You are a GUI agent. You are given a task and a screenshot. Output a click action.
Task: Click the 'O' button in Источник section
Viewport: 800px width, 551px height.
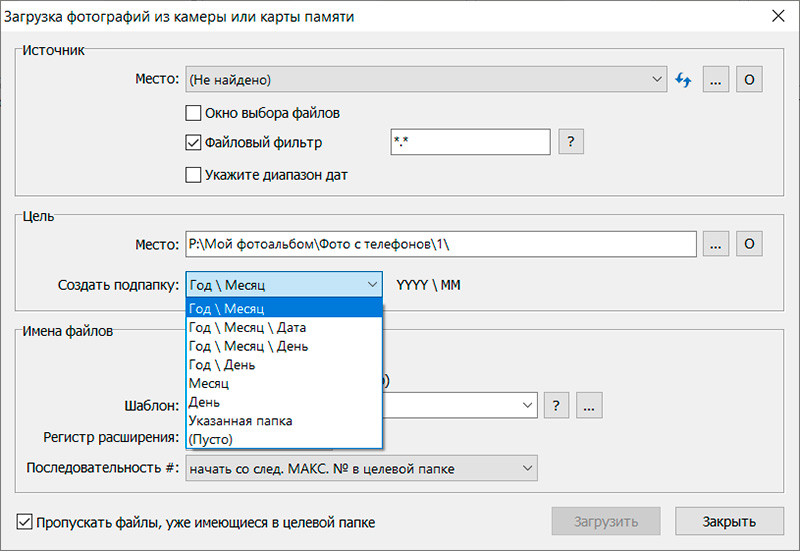[x=749, y=79]
